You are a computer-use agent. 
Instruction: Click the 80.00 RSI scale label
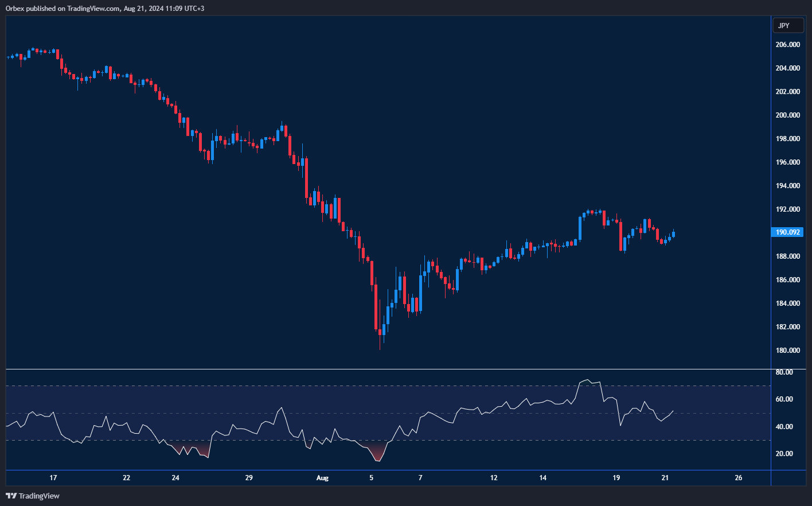tap(784, 372)
